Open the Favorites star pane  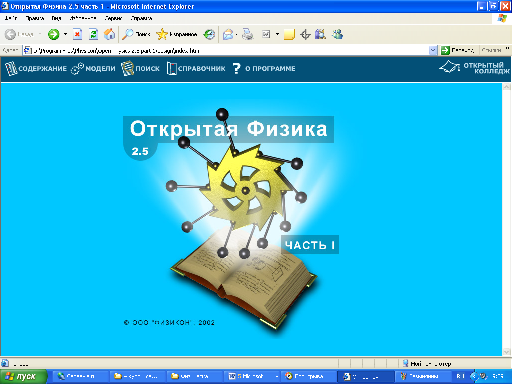(177, 34)
